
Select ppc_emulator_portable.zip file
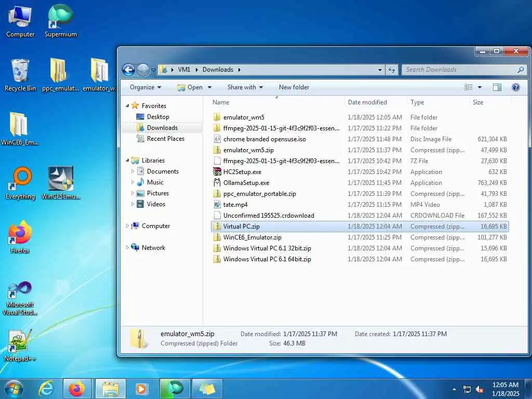(x=360, y=194)
